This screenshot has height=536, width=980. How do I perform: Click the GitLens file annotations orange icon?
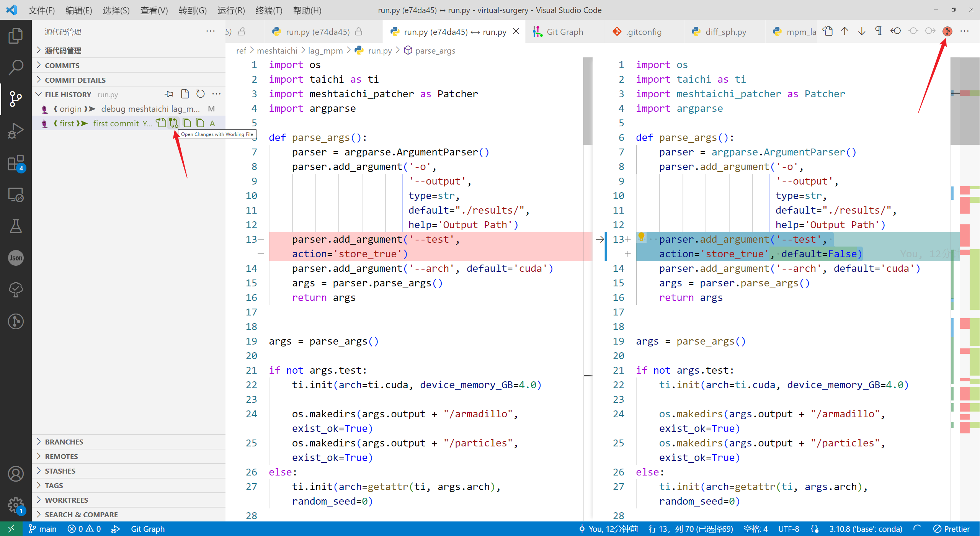coord(947,31)
